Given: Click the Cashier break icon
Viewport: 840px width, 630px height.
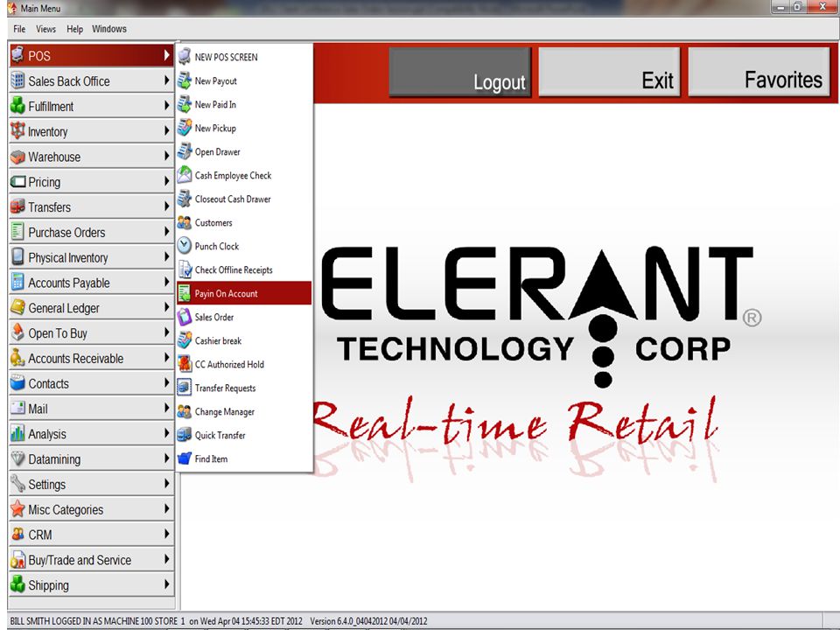Looking at the screenshot, I should (x=185, y=340).
